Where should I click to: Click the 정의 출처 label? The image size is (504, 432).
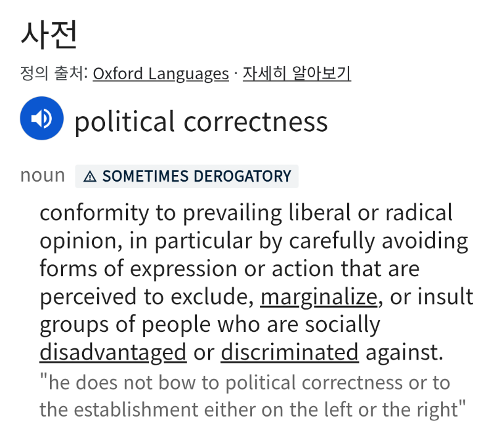pyautogui.click(x=54, y=73)
